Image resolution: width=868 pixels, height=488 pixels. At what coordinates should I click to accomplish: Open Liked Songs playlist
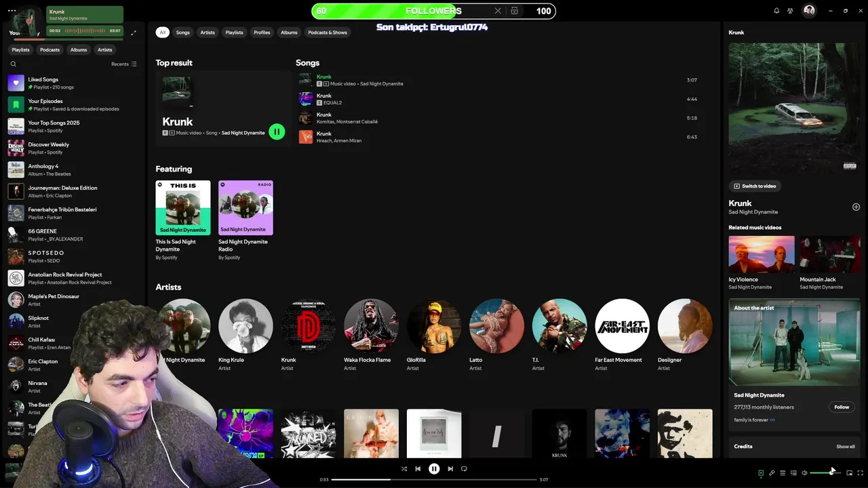click(x=73, y=83)
